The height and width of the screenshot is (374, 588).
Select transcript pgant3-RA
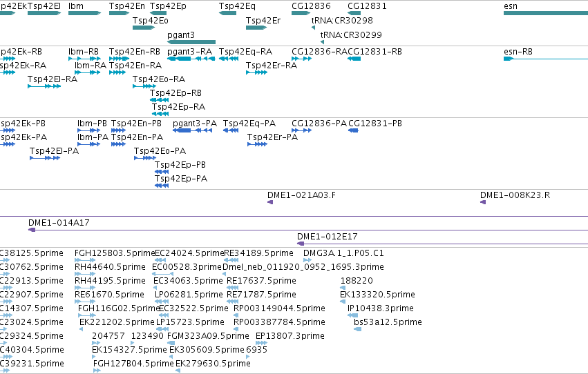191,59
